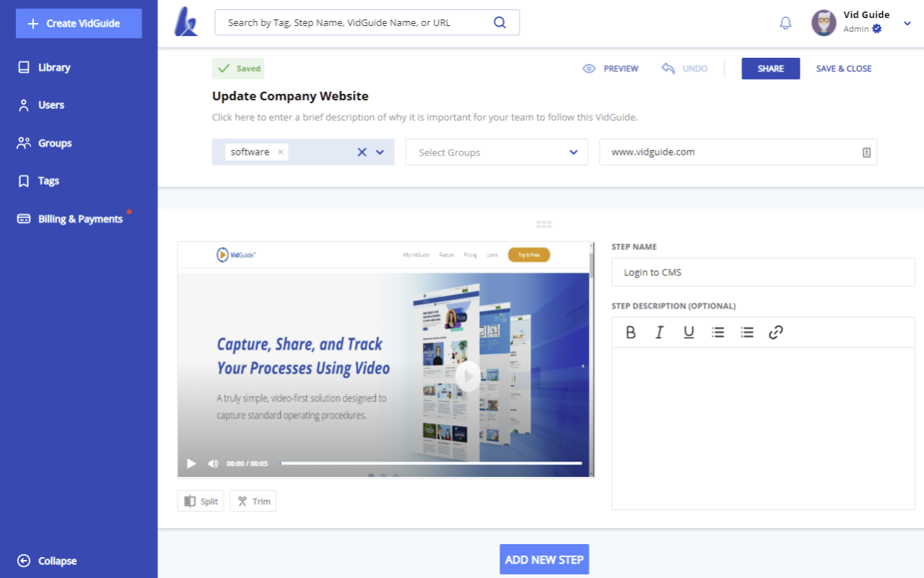924x578 pixels.
Task: Click ADD NEW STEP
Action: [544, 558]
